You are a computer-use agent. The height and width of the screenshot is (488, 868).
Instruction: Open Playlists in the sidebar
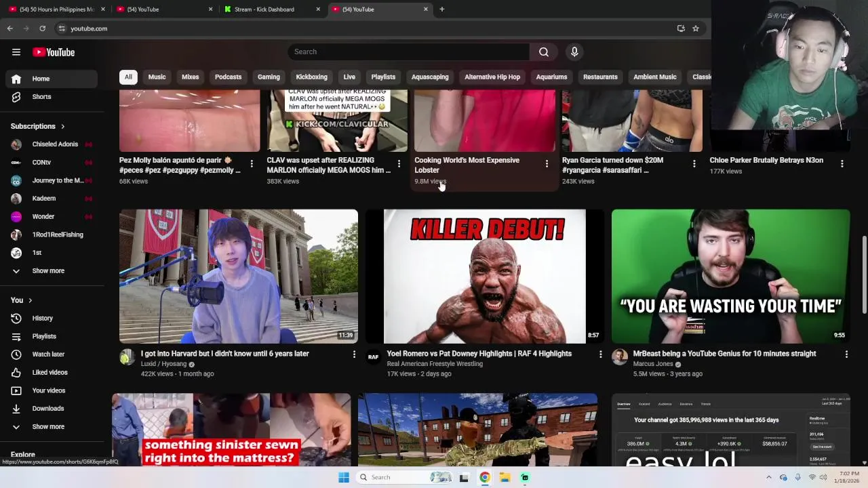pyautogui.click(x=52, y=336)
